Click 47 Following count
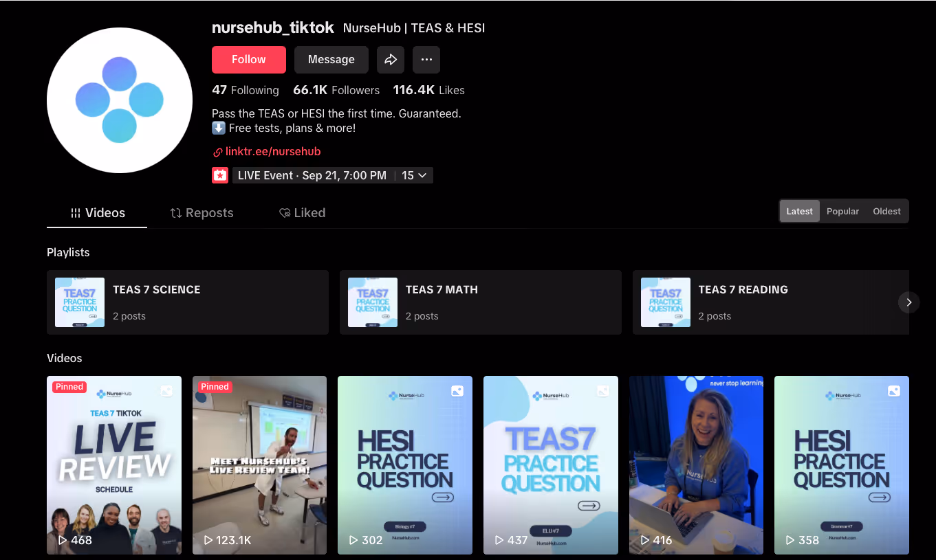The width and height of the screenshot is (936, 560). [x=246, y=90]
